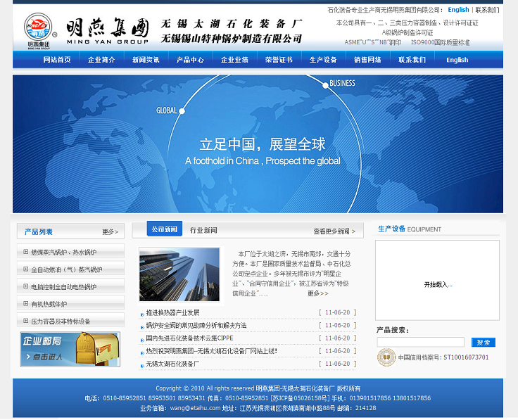This screenshot has height=420, width=518.
Task: Click the top-right 联系我们 link
Action: click(487, 10)
